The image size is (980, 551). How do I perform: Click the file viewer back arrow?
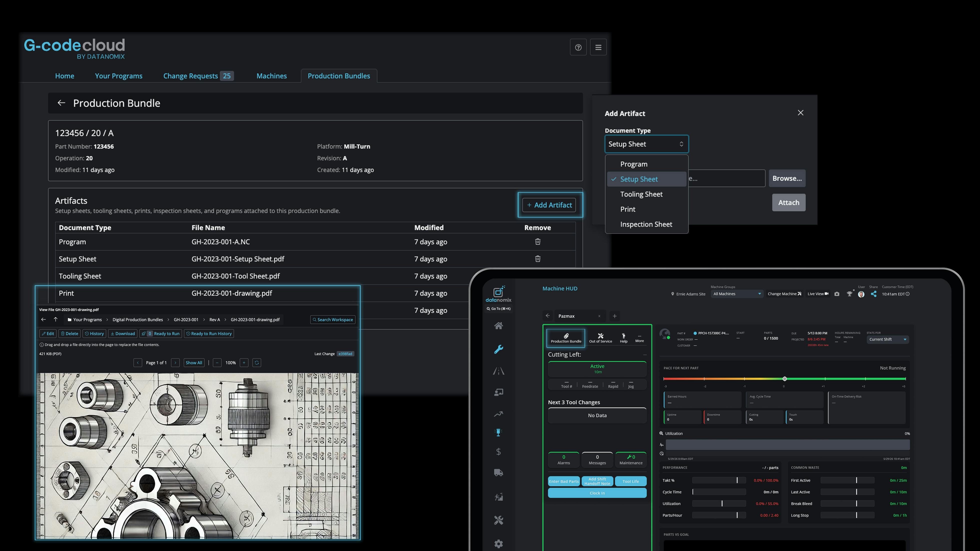(x=43, y=319)
